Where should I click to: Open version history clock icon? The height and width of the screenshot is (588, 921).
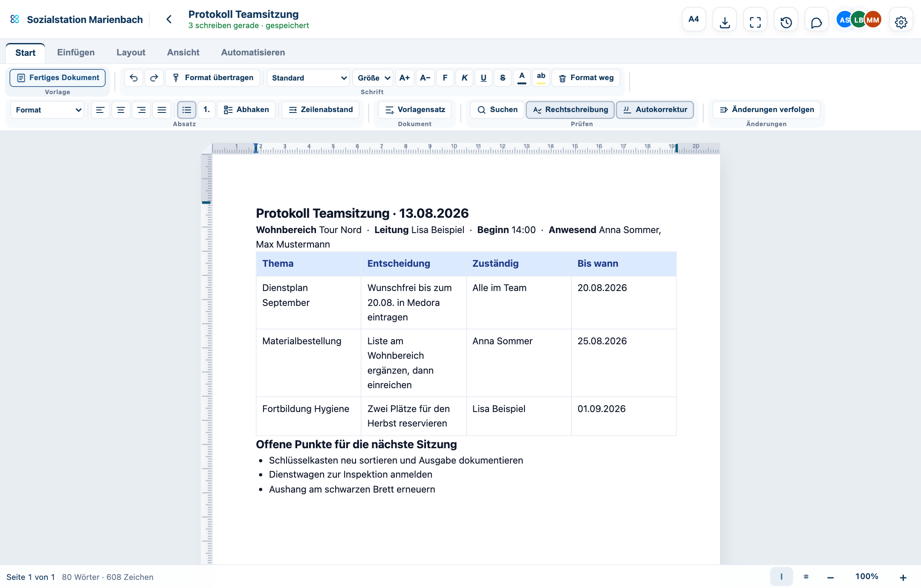[x=786, y=20]
